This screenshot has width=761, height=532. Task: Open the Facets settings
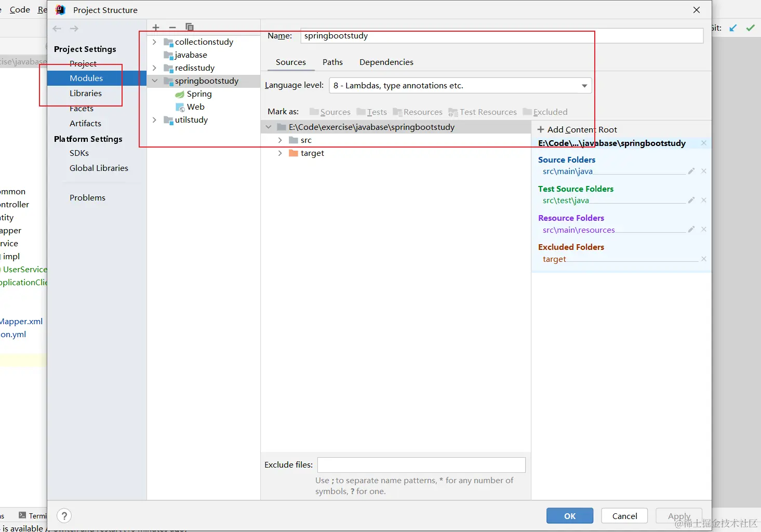point(82,108)
